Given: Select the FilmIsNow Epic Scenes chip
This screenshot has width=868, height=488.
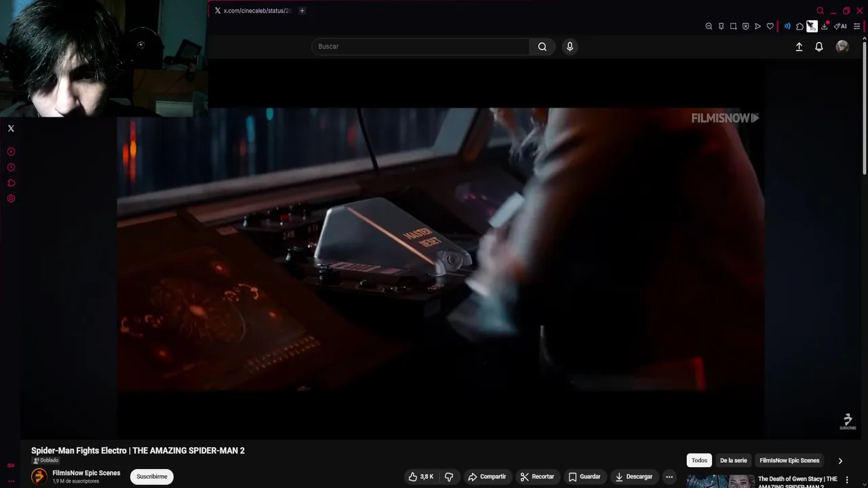Looking at the screenshot, I should [789, 460].
